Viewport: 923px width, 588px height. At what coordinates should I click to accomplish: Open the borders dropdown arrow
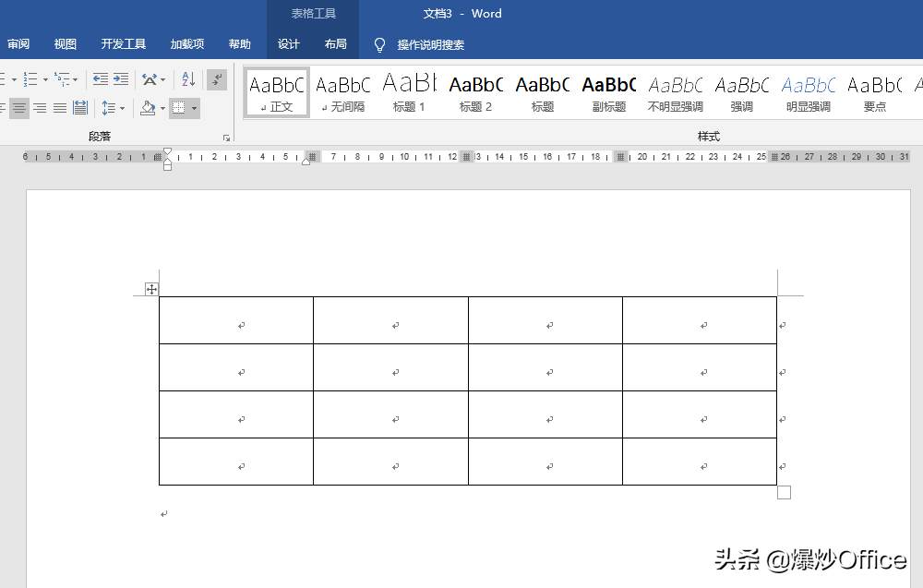(x=194, y=108)
